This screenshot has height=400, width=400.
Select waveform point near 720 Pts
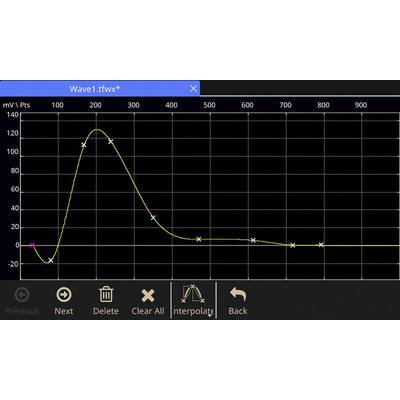point(293,245)
